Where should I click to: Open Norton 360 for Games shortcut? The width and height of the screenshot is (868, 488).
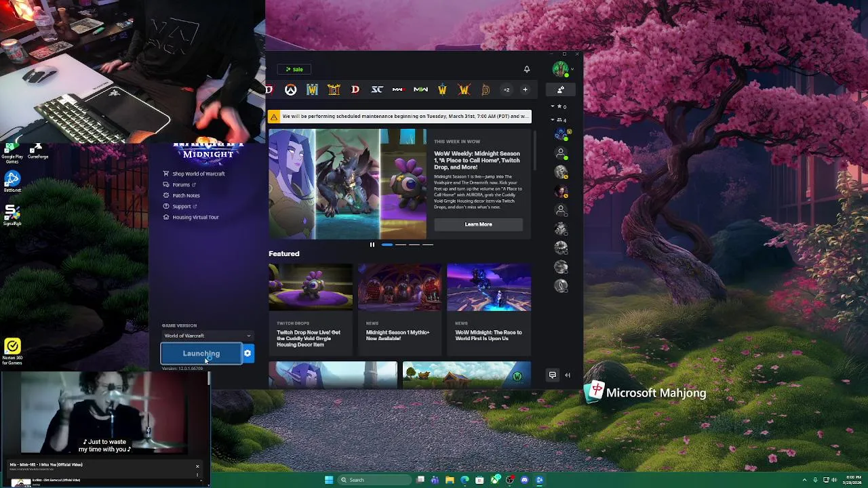(12, 352)
